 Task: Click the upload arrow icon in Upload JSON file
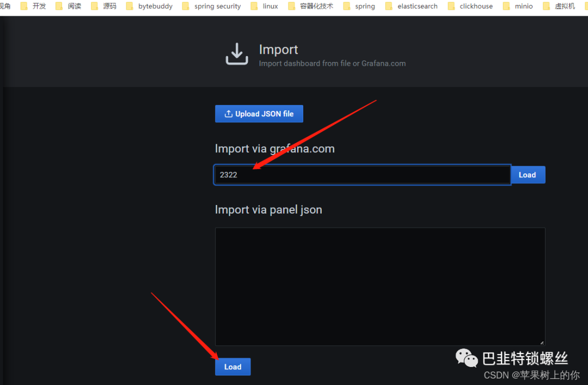coord(228,114)
